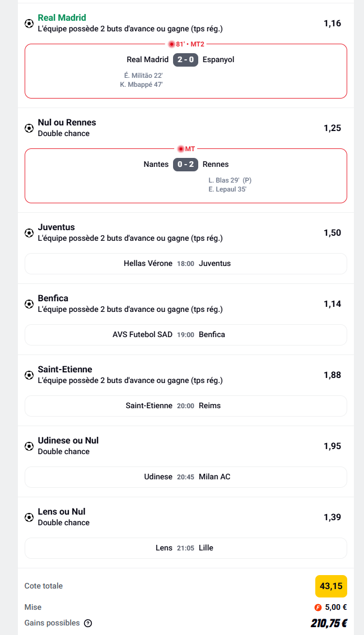Click the 5,00 € stake amount
Viewport: 364px width, 635px height.
tap(336, 607)
